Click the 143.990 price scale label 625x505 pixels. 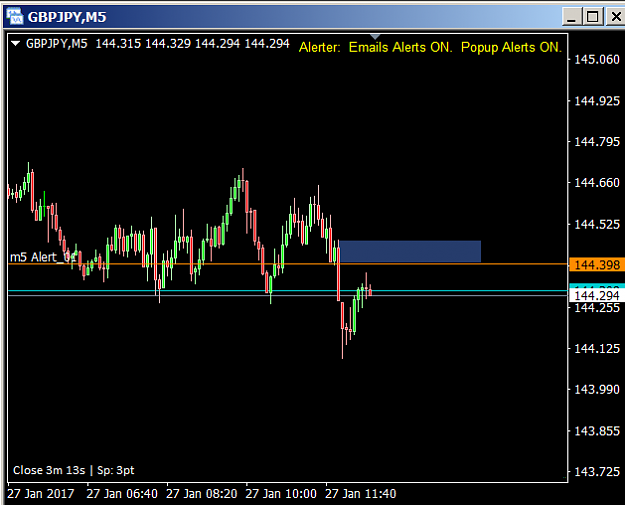tap(597, 389)
